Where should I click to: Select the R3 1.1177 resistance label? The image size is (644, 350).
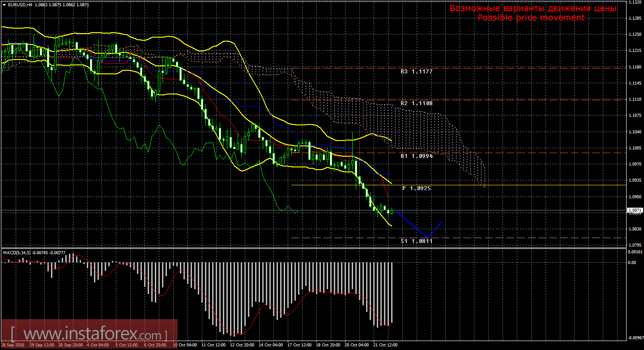click(x=416, y=71)
